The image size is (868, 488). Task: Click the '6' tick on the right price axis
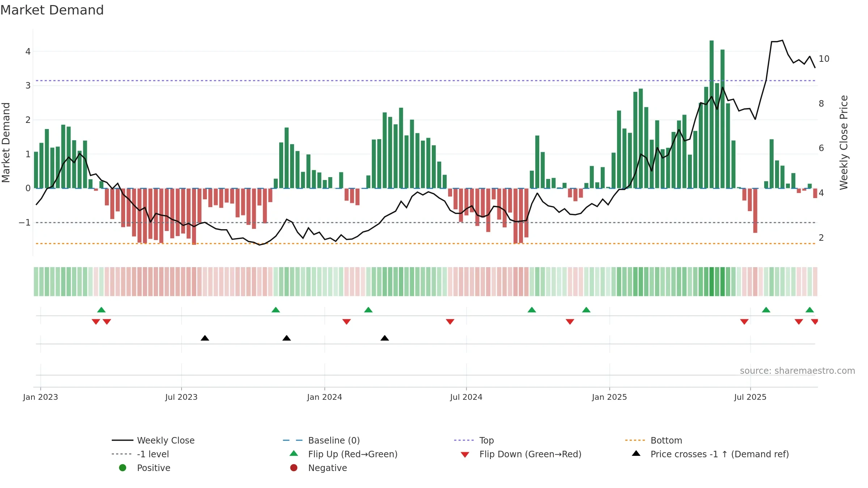click(821, 148)
